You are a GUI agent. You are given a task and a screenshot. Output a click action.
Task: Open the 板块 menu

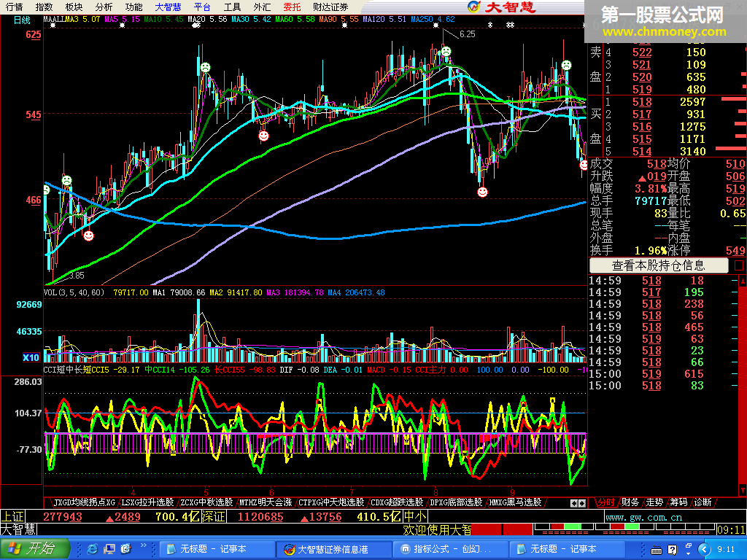74,7
